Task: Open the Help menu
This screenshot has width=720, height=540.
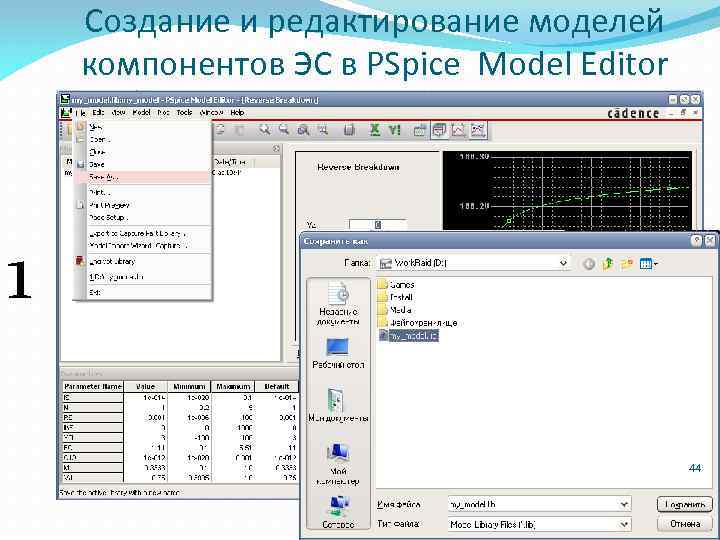Action: (x=237, y=112)
